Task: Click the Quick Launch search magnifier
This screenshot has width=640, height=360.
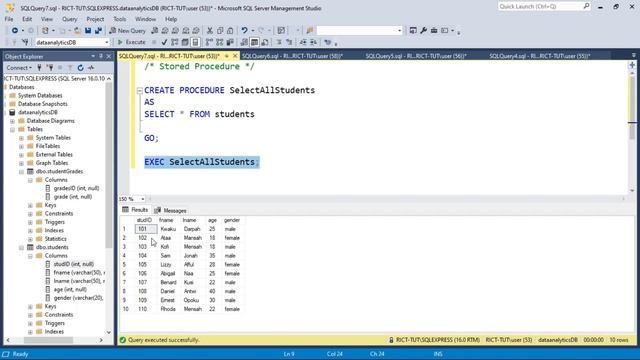Action: point(586,6)
